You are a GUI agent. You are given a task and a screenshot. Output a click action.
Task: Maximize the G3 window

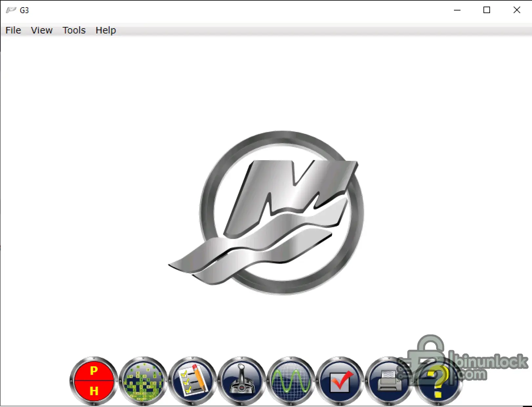coord(487,10)
